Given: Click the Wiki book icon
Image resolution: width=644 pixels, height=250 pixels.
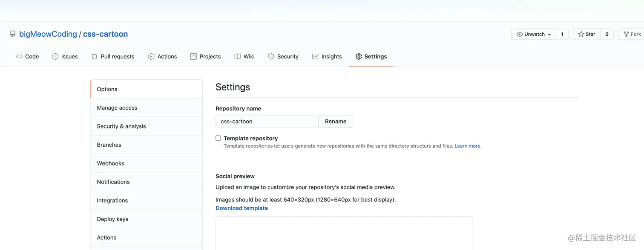Looking at the screenshot, I should click(238, 56).
